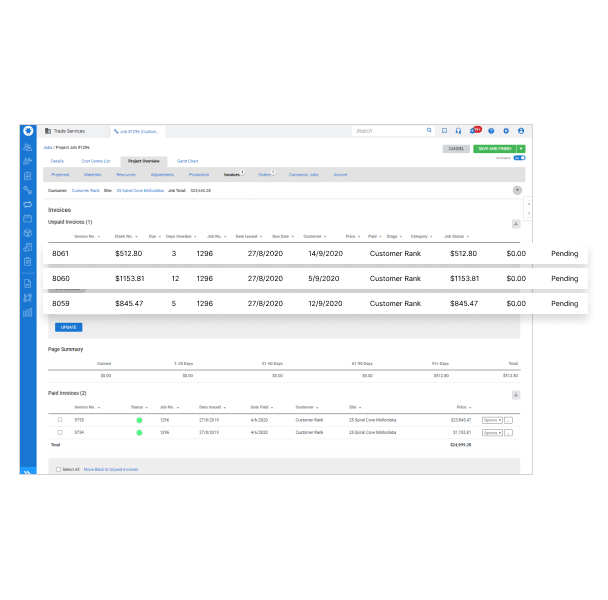Open Options dropdown for invoice 5755
This screenshot has height=600, width=608.
pos(492,420)
